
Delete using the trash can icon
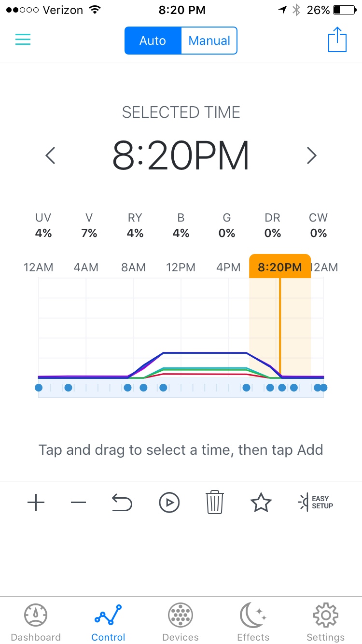(x=215, y=502)
